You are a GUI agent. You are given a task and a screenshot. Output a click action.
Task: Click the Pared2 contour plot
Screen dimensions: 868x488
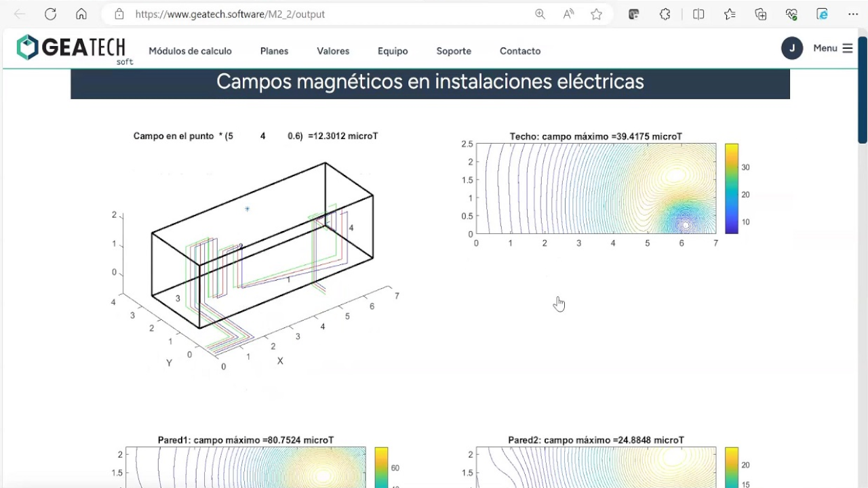pyautogui.click(x=596, y=467)
